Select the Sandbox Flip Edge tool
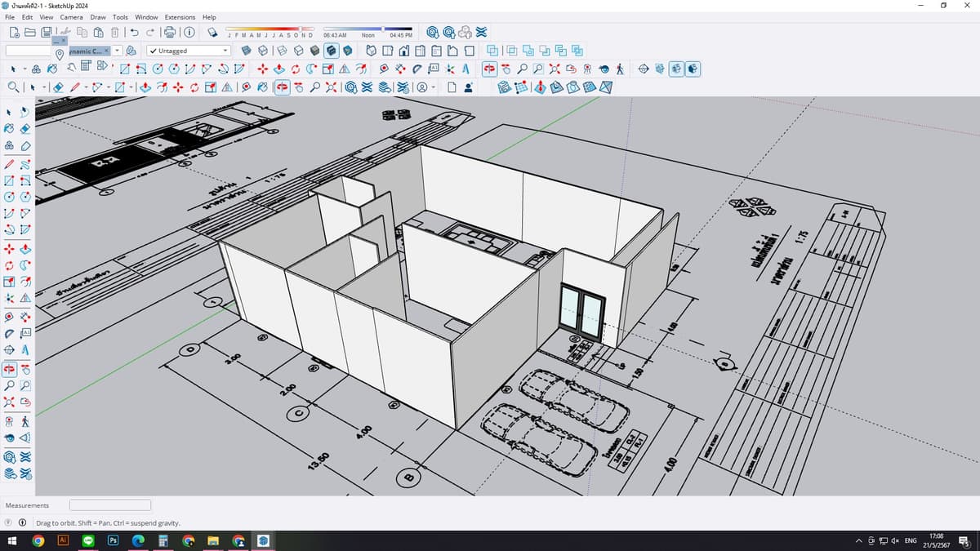The image size is (980, 551). 605,87
